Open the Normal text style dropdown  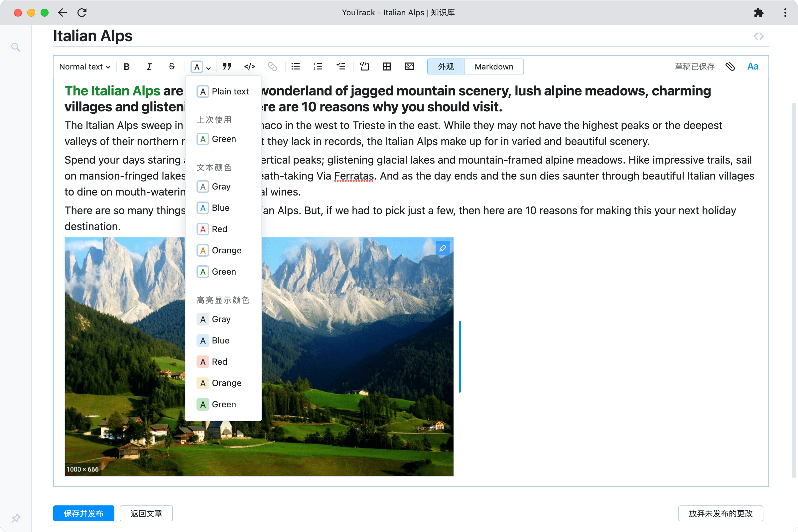(84, 66)
